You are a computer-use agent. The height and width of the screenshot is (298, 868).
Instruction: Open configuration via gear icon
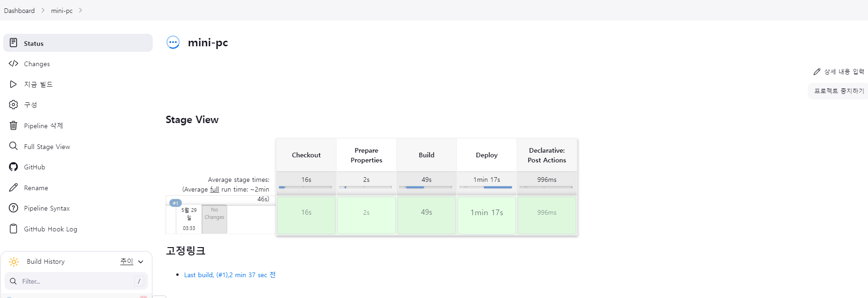[x=13, y=105]
